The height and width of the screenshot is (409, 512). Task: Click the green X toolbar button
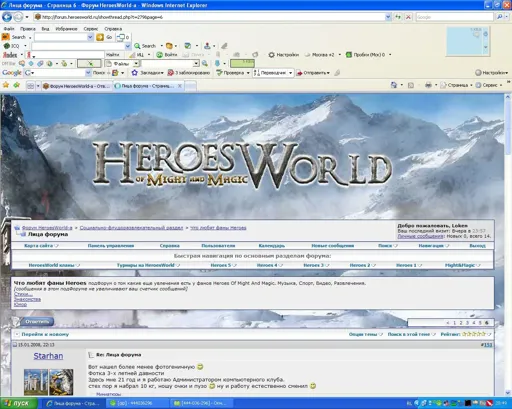(89, 63)
